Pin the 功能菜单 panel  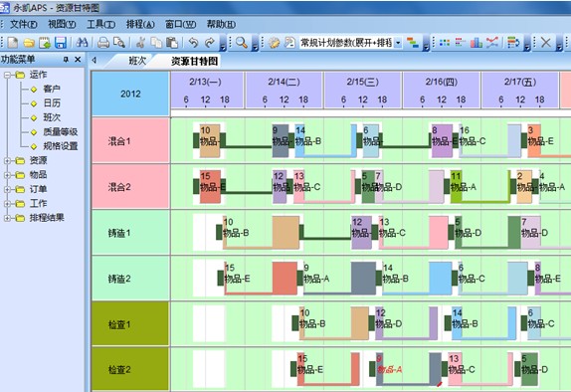(66, 60)
